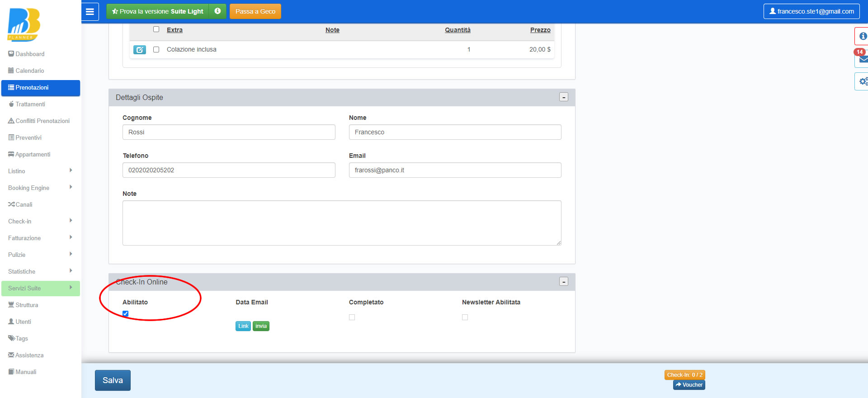The image size is (868, 398).
Task: Open Calendario in the sidebar
Action: click(41, 71)
